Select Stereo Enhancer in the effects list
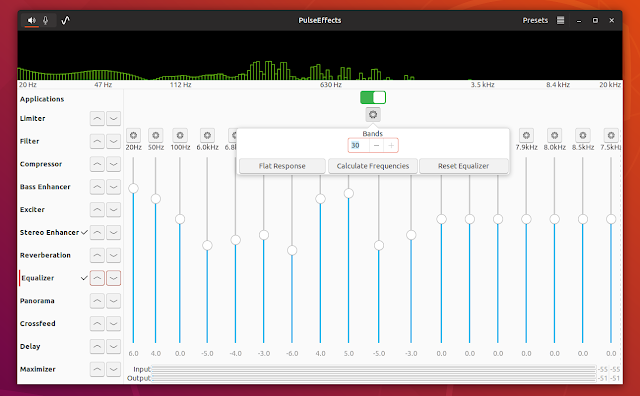 [49, 232]
